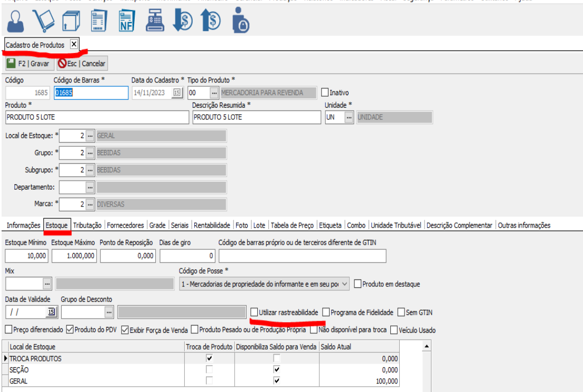Open the Grupo lookup ellipsis button
The width and height of the screenshot is (583, 392).
90,153
